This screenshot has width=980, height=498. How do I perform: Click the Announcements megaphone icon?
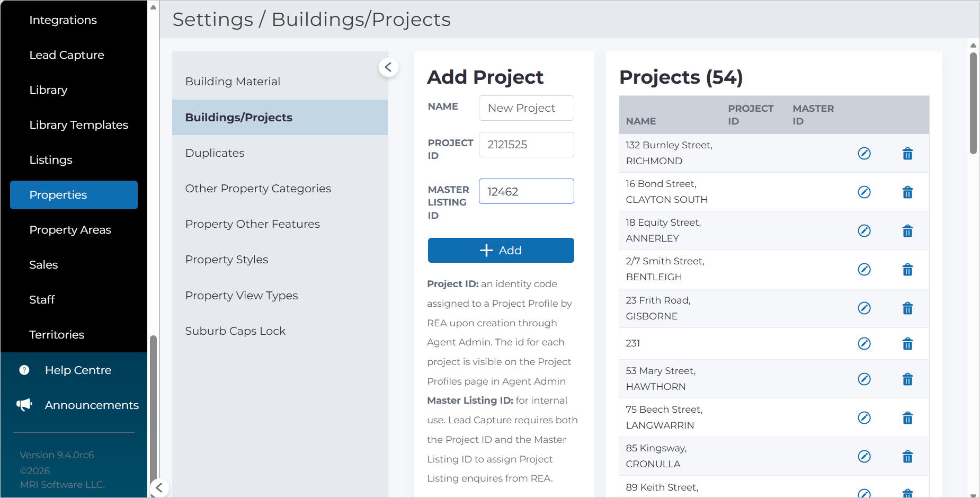[24, 405]
